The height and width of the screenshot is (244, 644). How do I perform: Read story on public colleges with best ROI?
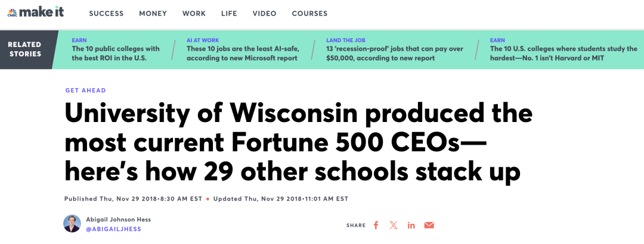point(116,54)
